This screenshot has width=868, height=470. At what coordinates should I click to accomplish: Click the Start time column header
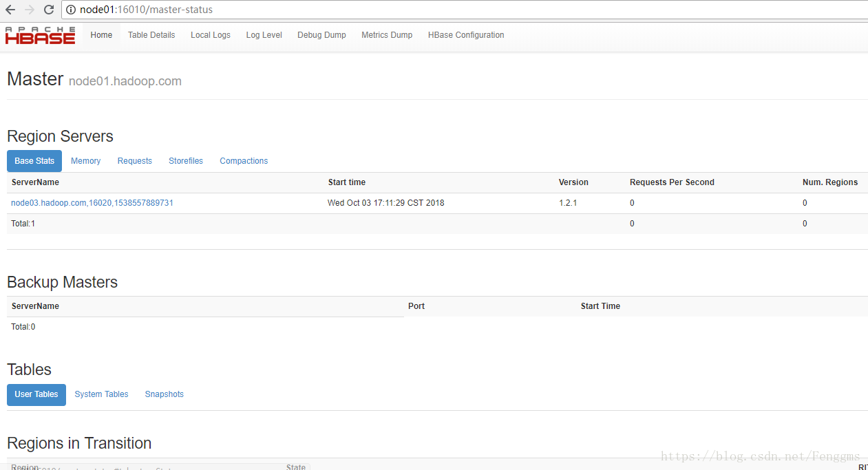click(x=346, y=182)
